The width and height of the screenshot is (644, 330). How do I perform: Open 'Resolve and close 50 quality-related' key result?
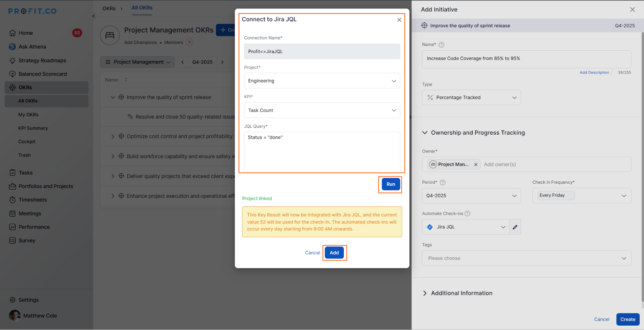185,117
